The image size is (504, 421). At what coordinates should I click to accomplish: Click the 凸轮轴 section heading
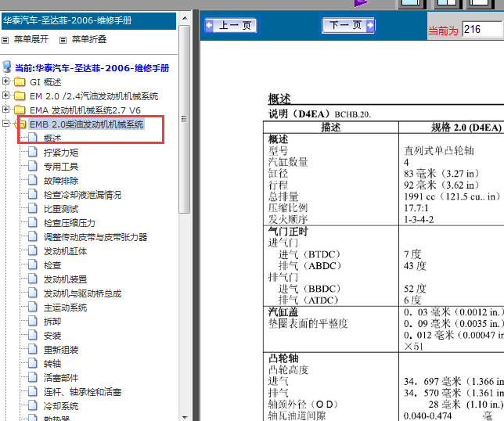click(283, 358)
